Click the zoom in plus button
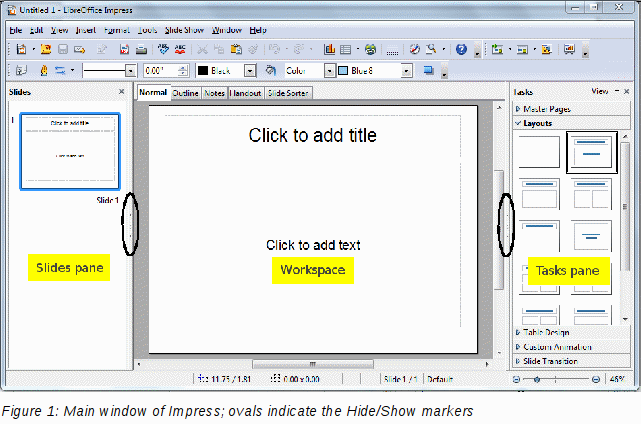 [x=596, y=380]
